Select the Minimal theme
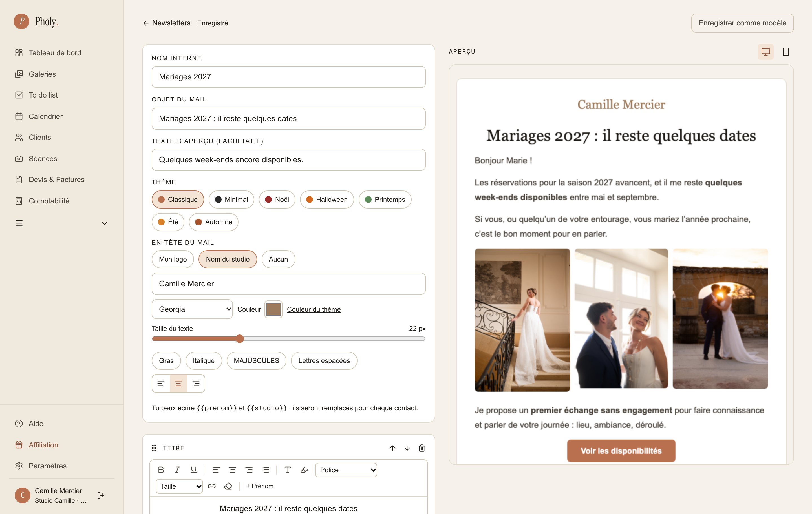Image resolution: width=812 pixels, height=514 pixels. coord(231,200)
